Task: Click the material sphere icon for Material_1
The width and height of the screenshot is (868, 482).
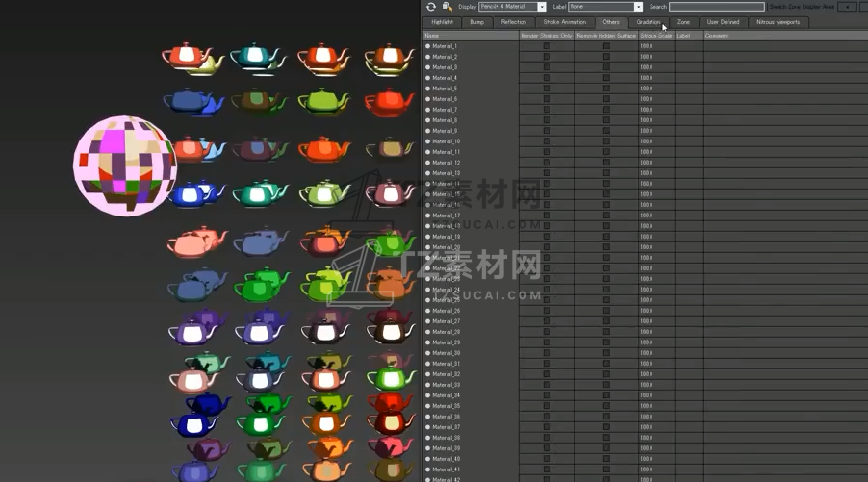Action: coord(428,46)
